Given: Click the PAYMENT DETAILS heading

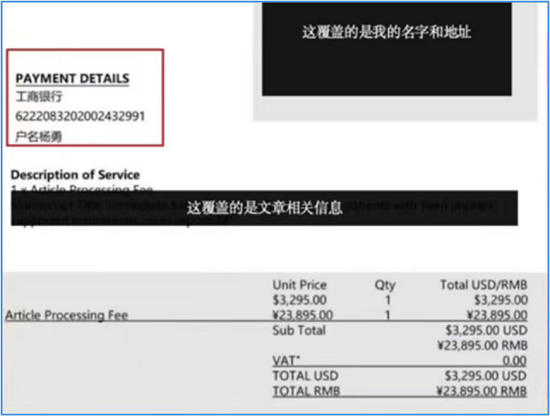Looking at the screenshot, I should (x=72, y=78).
